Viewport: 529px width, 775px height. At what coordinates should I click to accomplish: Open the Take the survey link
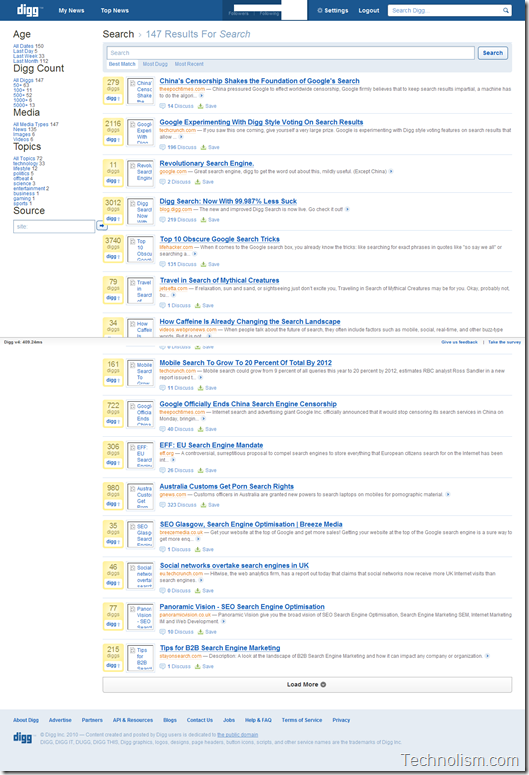point(504,342)
